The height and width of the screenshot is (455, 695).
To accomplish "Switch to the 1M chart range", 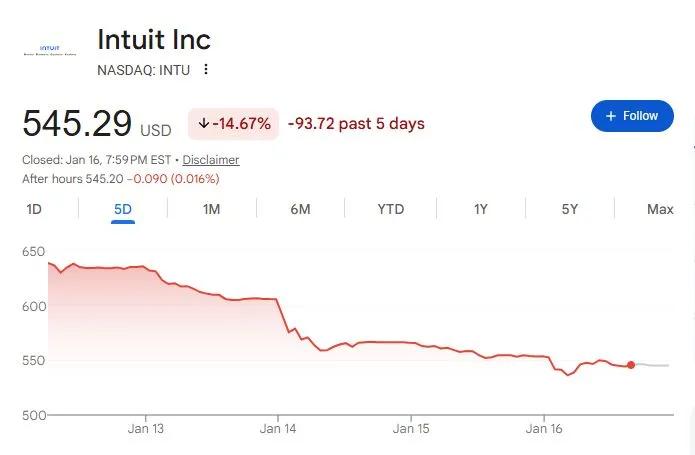I will [x=211, y=209].
